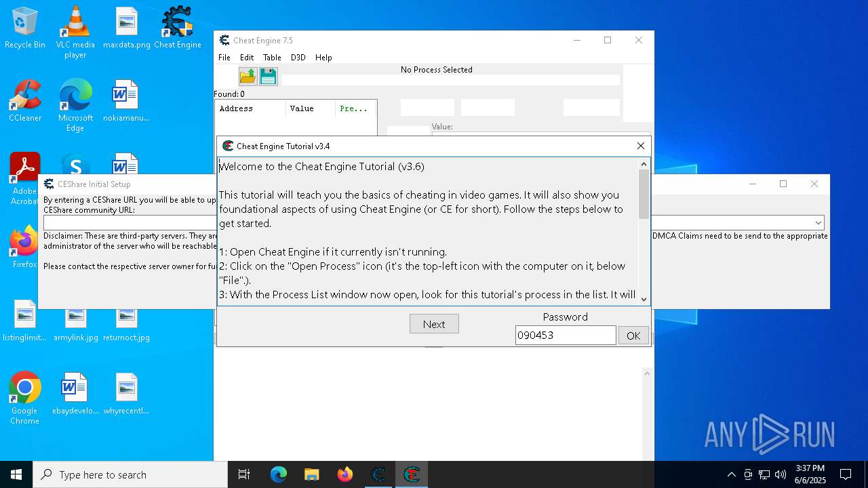Viewport: 868px width, 488px height.
Task: Switch to first Cheat Engine taskbar icon
Action: click(378, 474)
